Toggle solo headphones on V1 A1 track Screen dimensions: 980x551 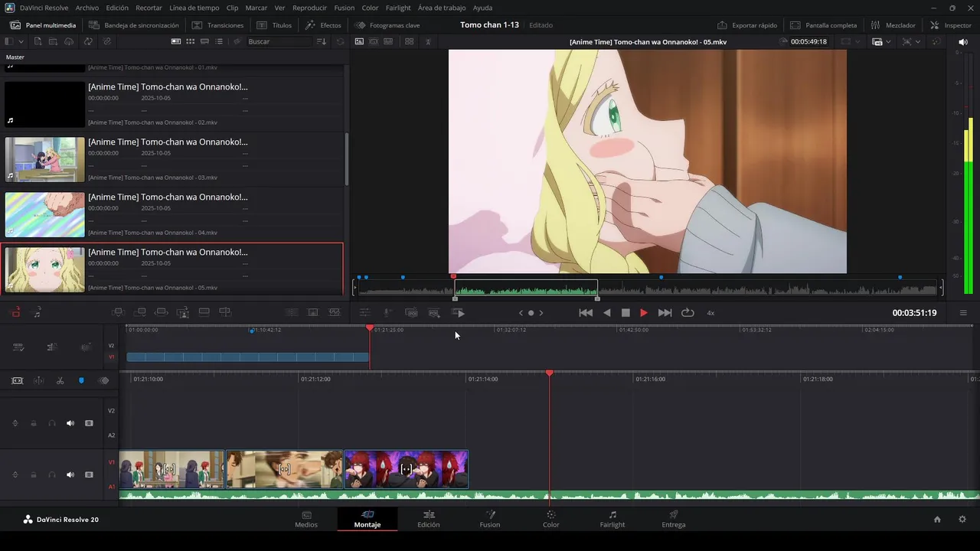point(52,474)
